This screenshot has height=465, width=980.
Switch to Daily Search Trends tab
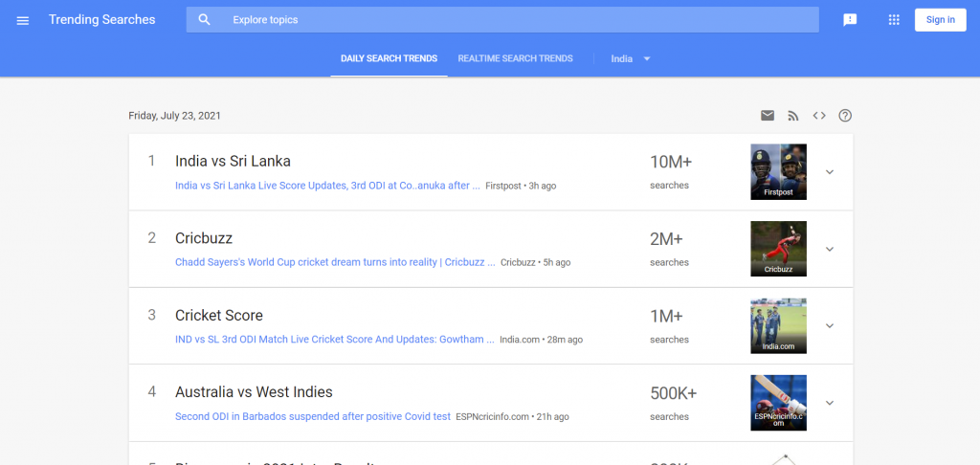[x=389, y=58]
